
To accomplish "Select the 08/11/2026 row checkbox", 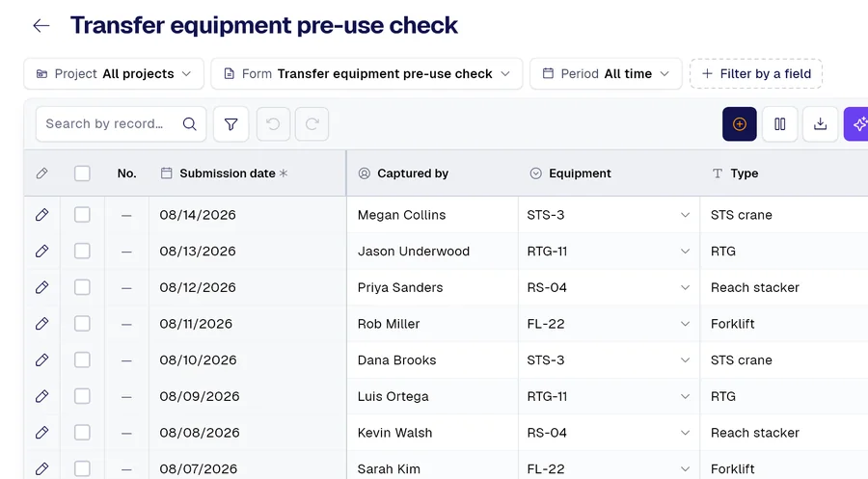I will pos(82,324).
